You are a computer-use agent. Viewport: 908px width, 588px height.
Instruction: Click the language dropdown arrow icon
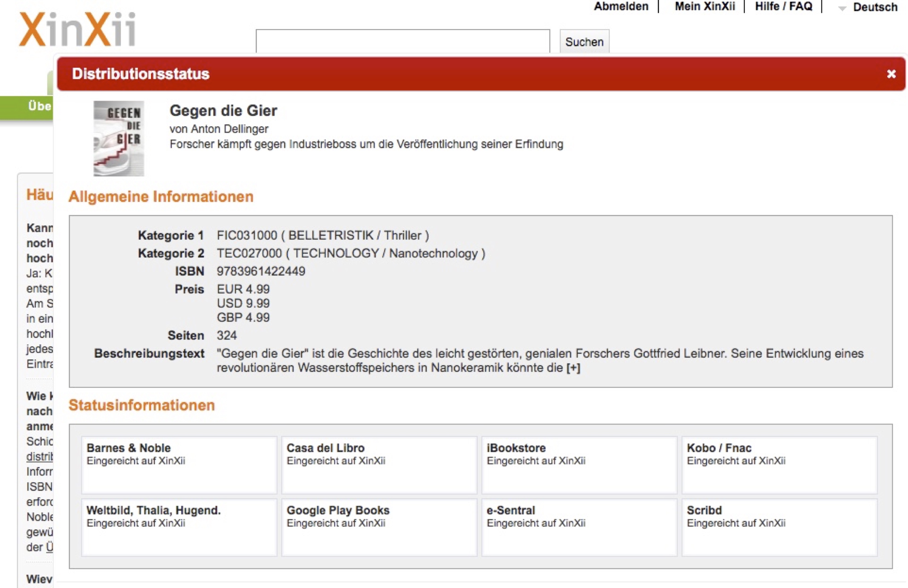[842, 8]
